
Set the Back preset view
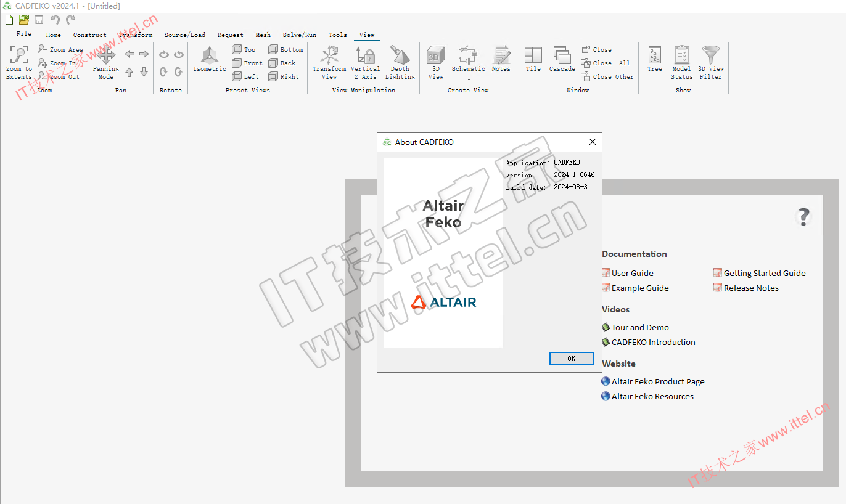tap(282, 63)
